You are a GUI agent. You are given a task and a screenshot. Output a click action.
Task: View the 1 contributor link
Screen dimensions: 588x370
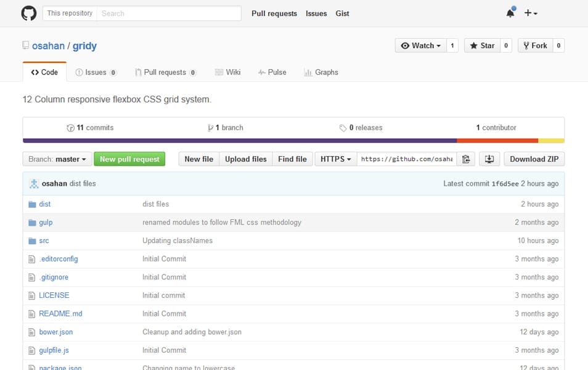pos(496,128)
